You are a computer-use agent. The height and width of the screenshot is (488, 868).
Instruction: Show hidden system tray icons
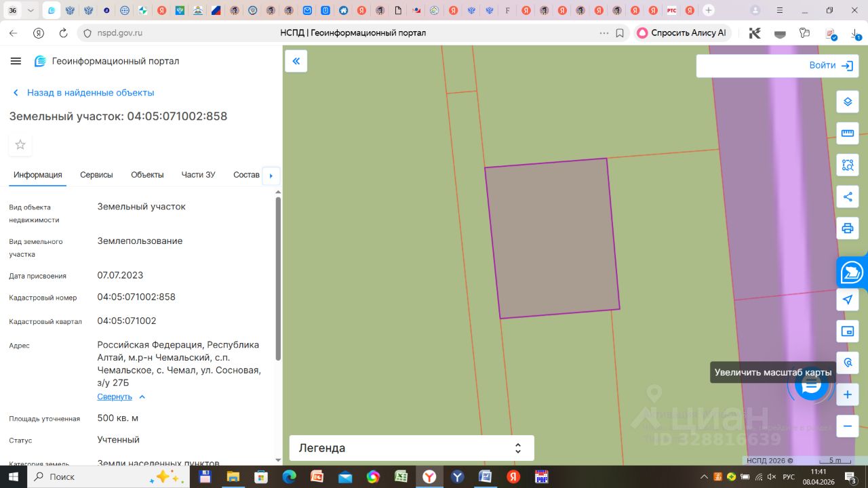[705, 476]
